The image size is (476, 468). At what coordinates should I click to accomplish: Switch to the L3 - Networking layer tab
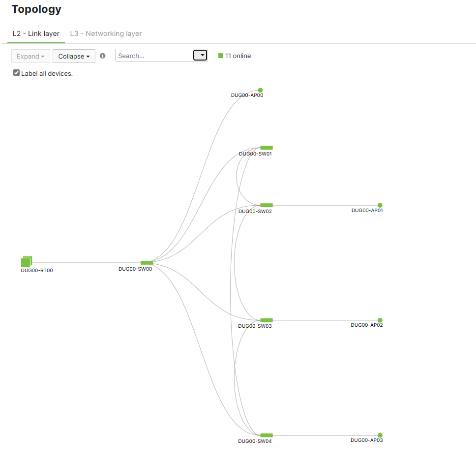(106, 33)
